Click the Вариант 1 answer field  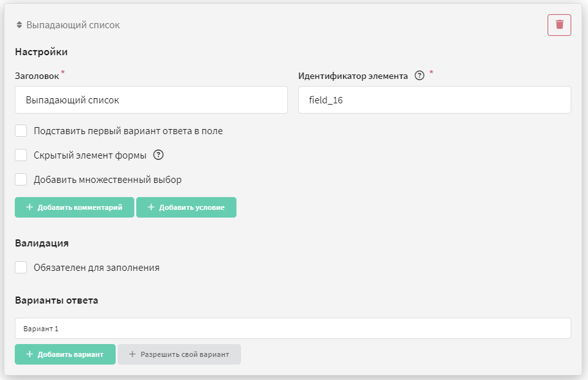tap(293, 328)
